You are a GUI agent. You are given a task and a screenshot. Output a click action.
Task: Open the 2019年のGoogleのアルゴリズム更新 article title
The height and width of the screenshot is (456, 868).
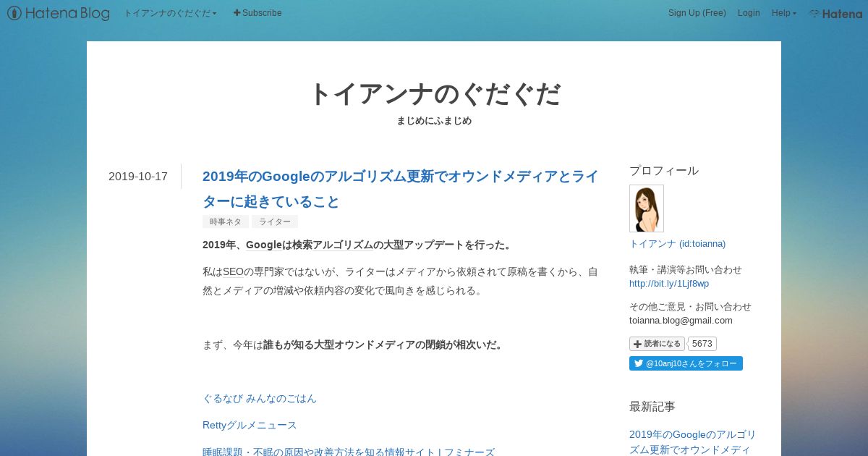point(401,188)
